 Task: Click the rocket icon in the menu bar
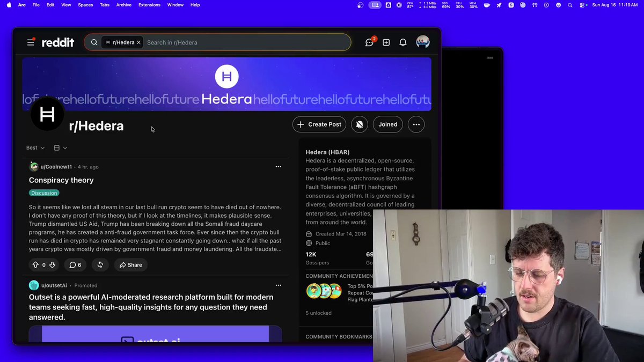coord(499,5)
